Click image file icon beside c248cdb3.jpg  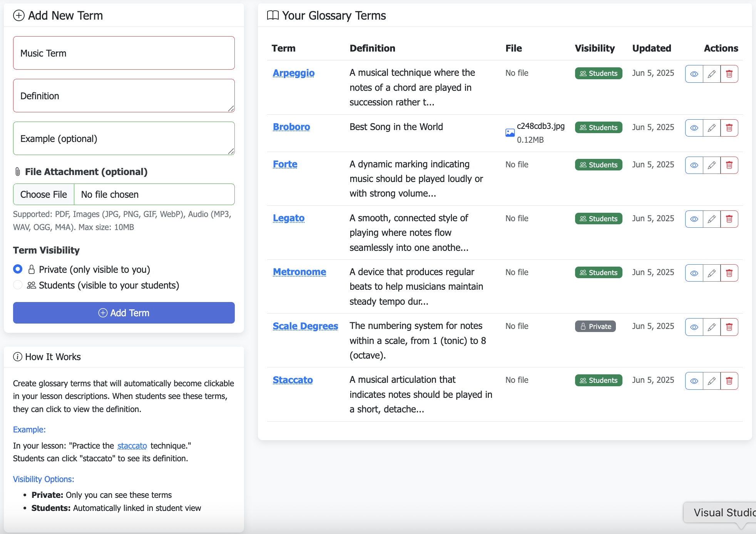(510, 133)
